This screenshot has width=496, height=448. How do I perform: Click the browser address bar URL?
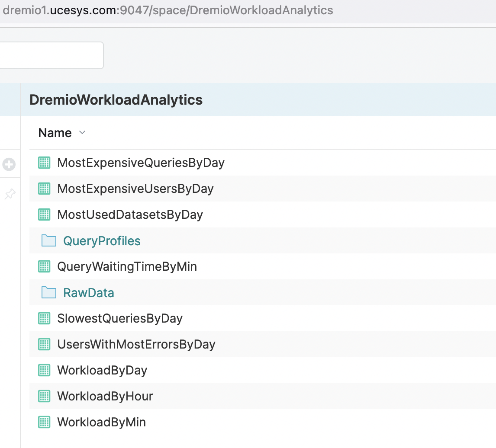click(168, 10)
